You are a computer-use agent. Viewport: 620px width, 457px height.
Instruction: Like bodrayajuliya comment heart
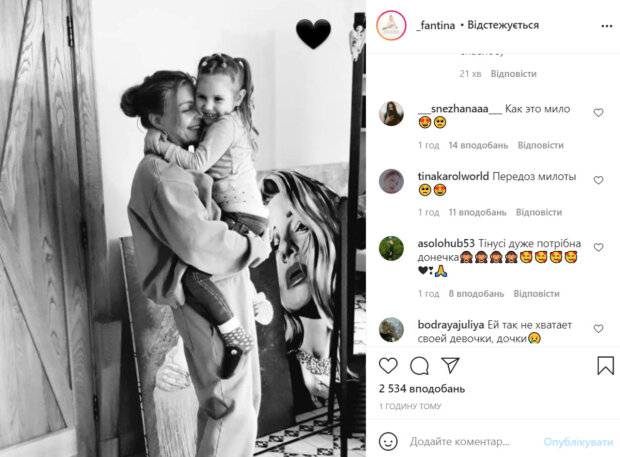(x=598, y=329)
